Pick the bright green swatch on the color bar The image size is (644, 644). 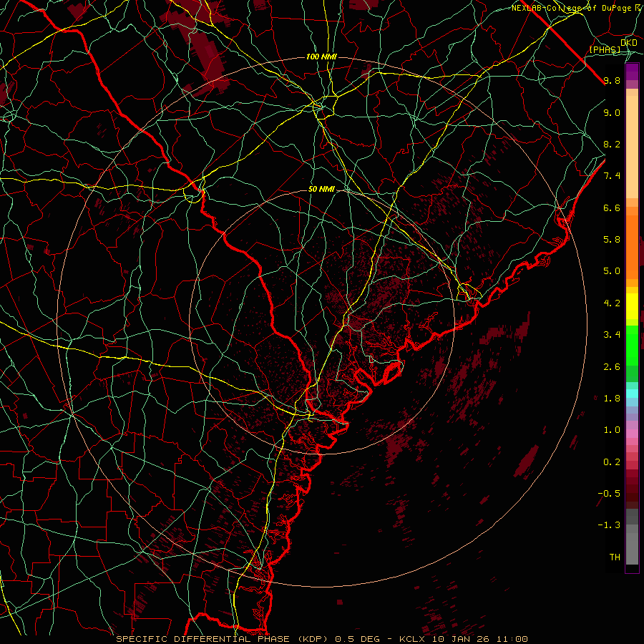(632, 345)
